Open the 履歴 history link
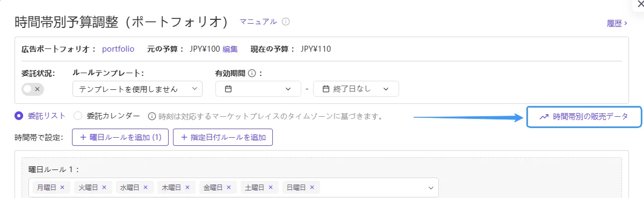Viewport: 644px width, 198px height. pos(617,24)
